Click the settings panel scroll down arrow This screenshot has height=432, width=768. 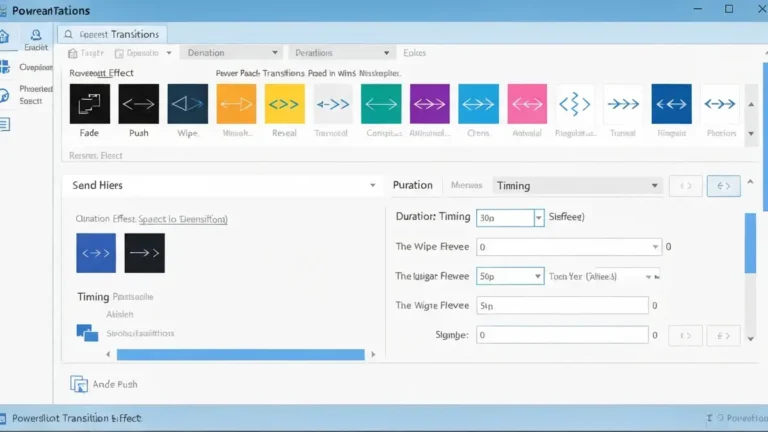(x=750, y=339)
